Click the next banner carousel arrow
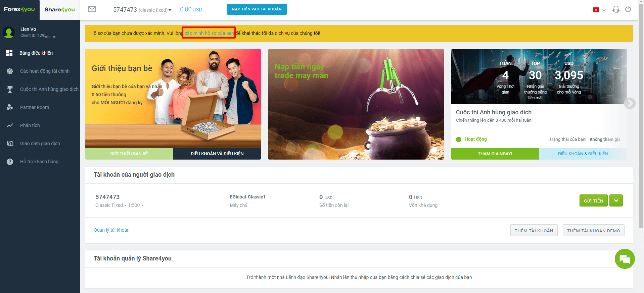The width and height of the screenshot is (644, 293). (630, 103)
